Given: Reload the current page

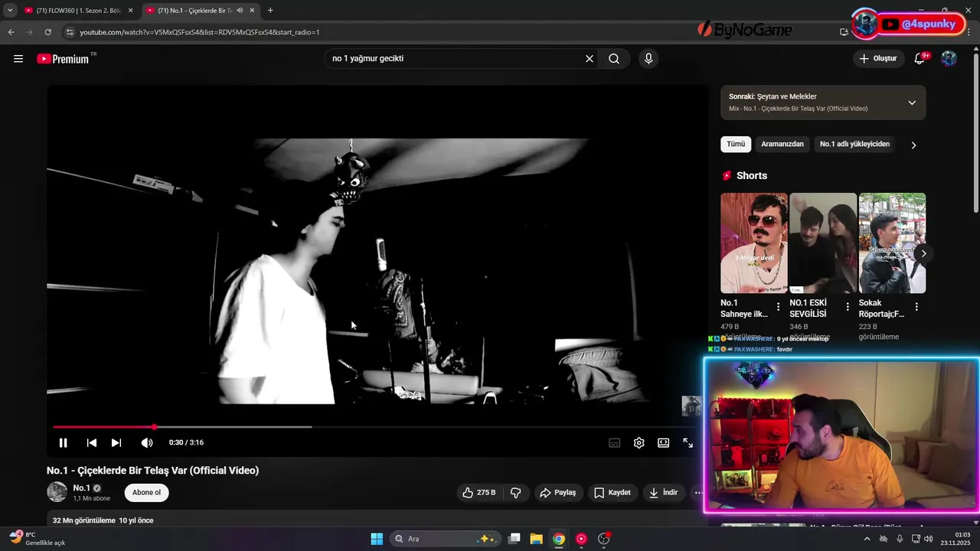Looking at the screenshot, I should pyautogui.click(x=47, y=32).
